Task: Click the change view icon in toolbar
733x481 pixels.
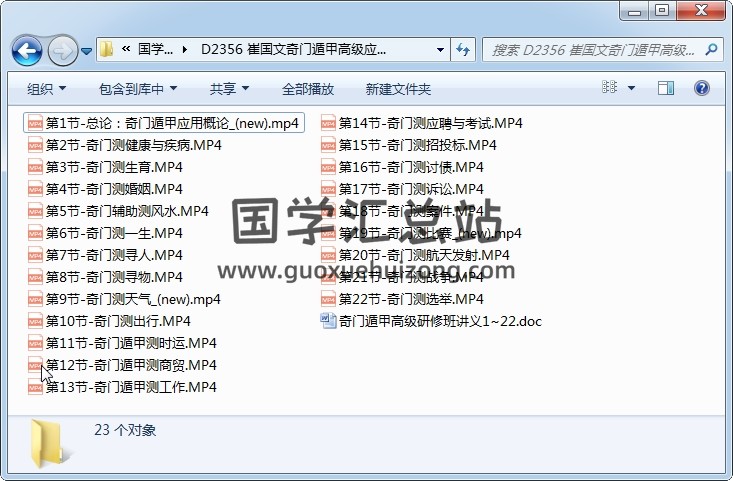Action: pyautogui.click(x=610, y=89)
